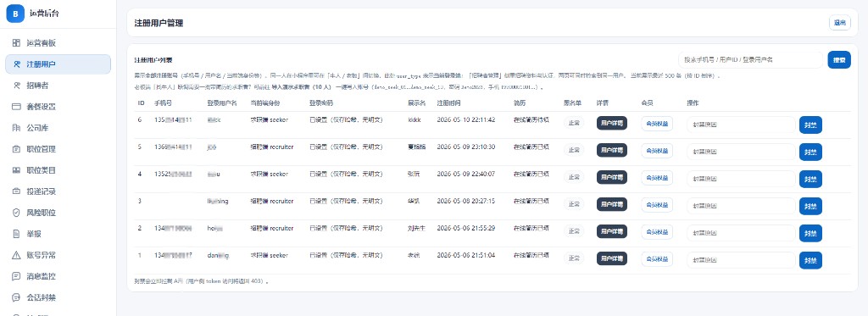Screen dimensions: 868x316
Task: Focus ban reason field for row ID 6
Action: [x=741, y=125]
